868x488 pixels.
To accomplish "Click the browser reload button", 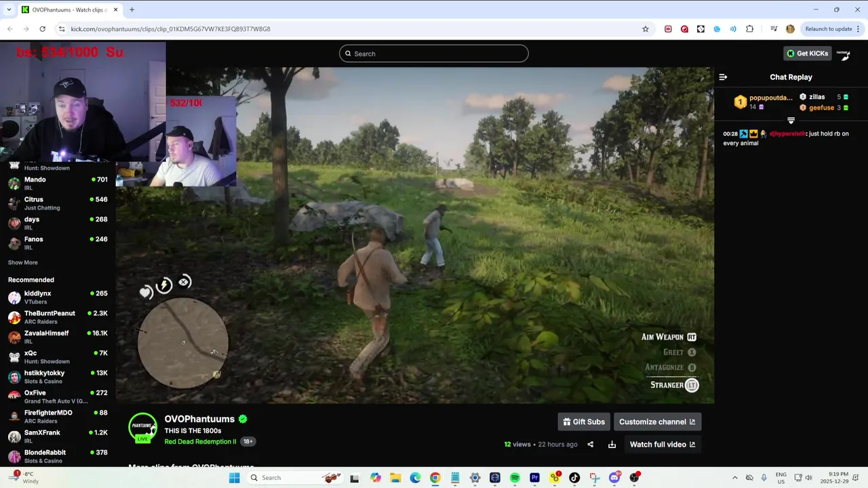I will tap(42, 28).
